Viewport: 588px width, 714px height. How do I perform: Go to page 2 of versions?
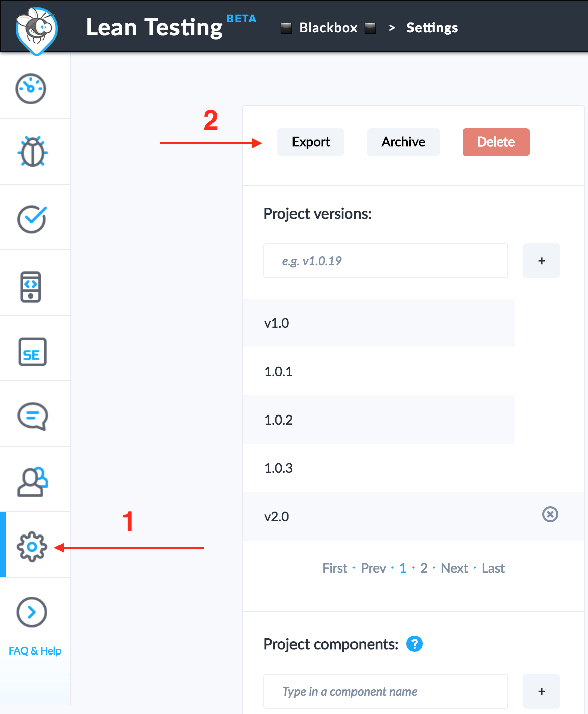pyautogui.click(x=424, y=568)
